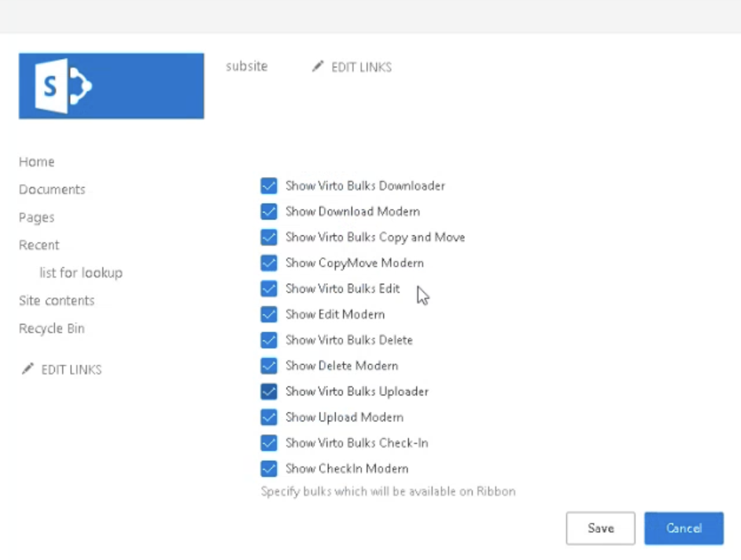Uncheck Show Virto Bulks Downloader
The width and height of the screenshot is (741, 560).
[x=269, y=186]
